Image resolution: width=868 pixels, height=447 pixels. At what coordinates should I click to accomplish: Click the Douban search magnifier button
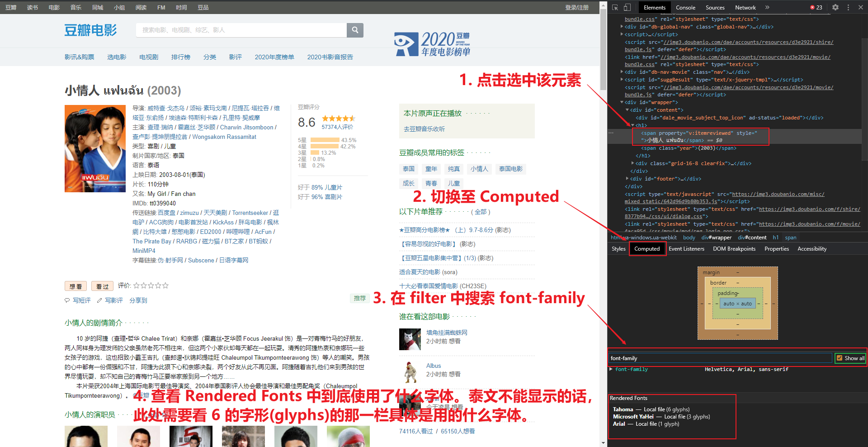pyautogui.click(x=355, y=30)
